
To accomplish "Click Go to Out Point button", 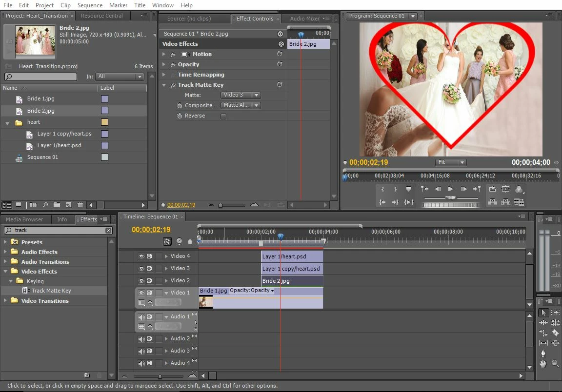I will tap(395, 202).
